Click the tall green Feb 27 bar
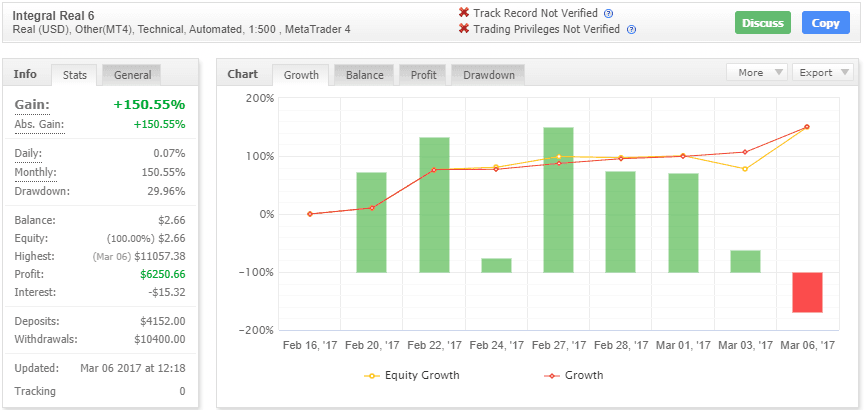The height and width of the screenshot is (410, 864). coord(558,200)
